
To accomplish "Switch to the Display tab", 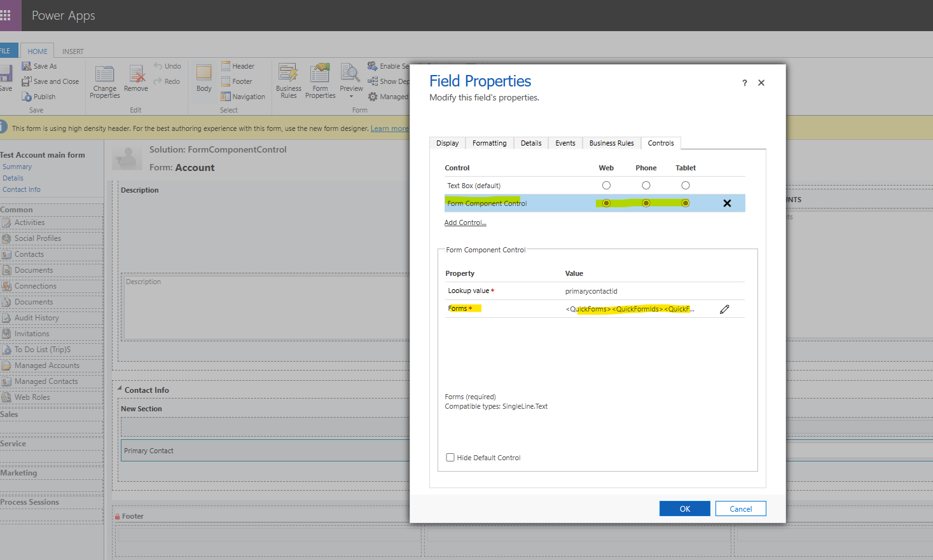I will point(447,143).
